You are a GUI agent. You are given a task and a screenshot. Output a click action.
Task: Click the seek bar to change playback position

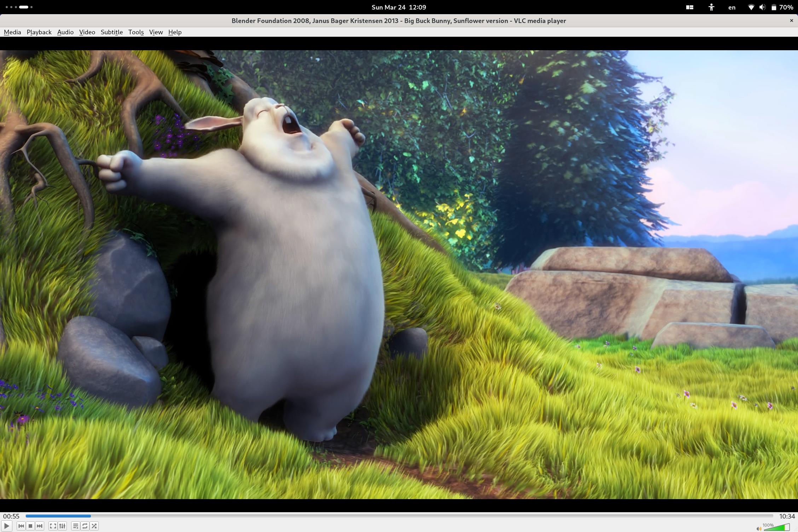[389, 516]
